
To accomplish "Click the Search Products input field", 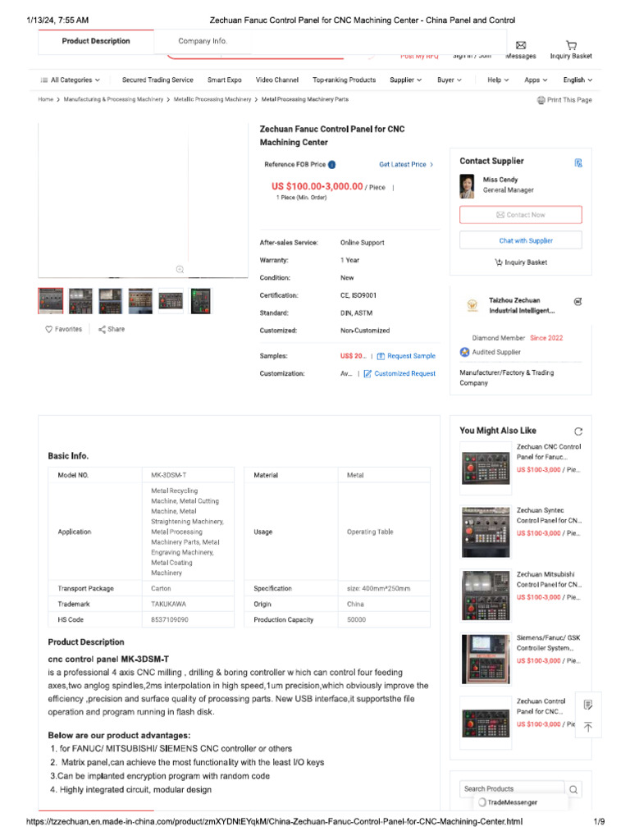I will point(512,789).
